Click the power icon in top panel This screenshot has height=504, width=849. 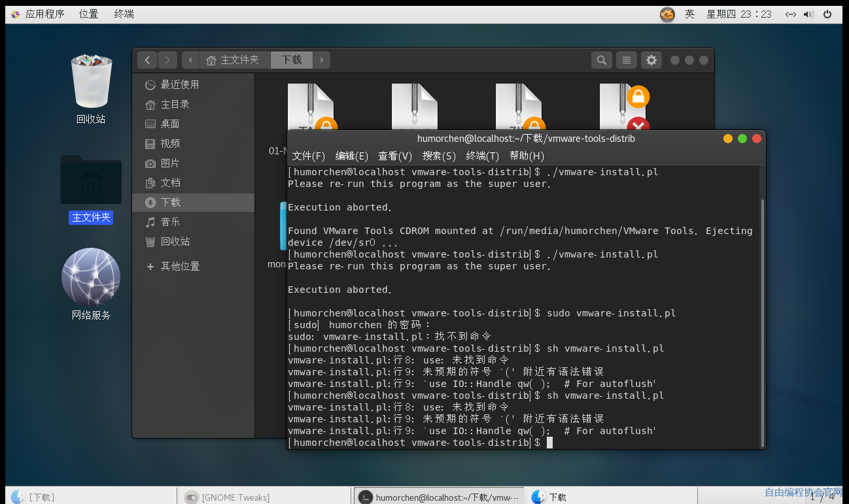[x=827, y=14]
